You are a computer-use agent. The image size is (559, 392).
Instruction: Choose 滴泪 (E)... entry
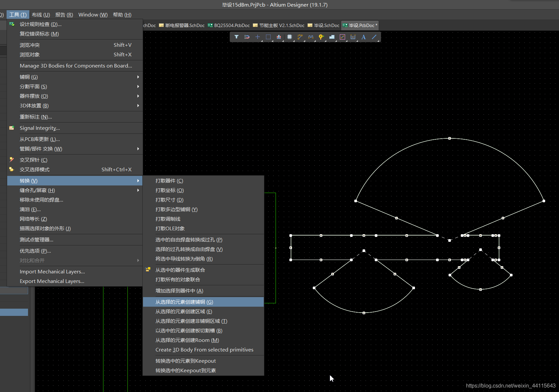pyautogui.click(x=75, y=209)
